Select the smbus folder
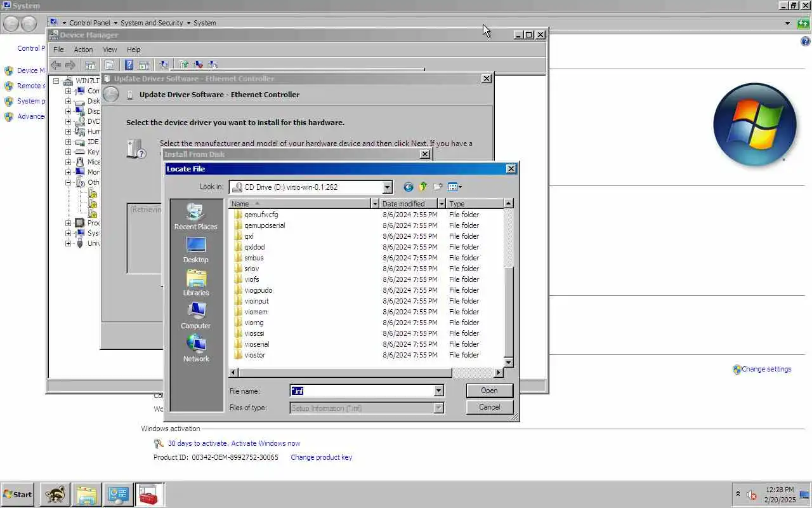The width and height of the screenshot is (812, 508). click(253, 258)
